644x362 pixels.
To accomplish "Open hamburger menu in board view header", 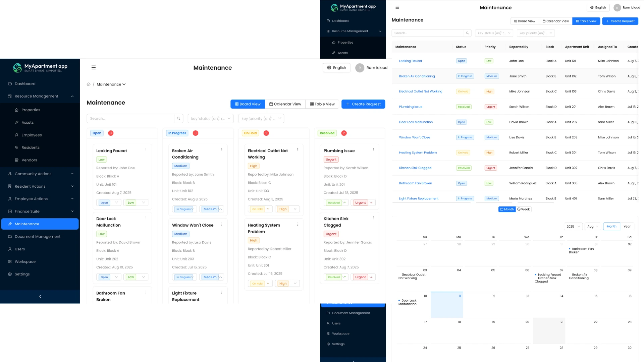I will click(x=94, y=68).
